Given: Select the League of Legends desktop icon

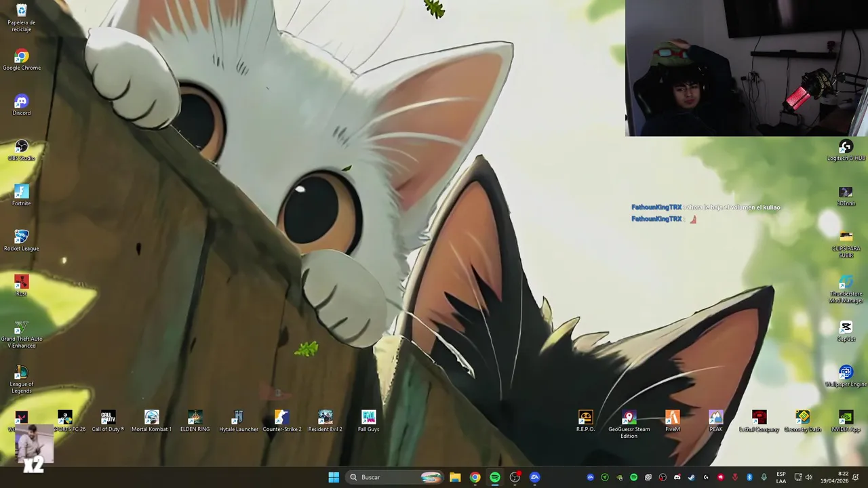Looking at the screenshot, I should pyautogui.click(x=21, y=380).
